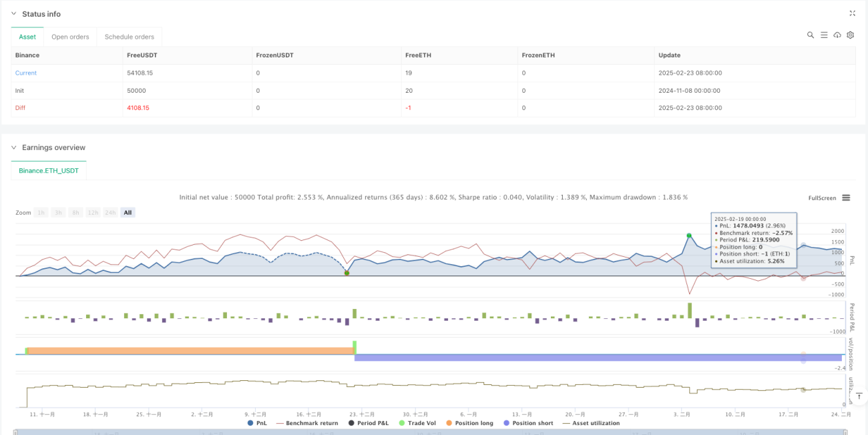Select the 1h zoom button
This screenshot has height=435, width=868.
(x=41, y=212)
